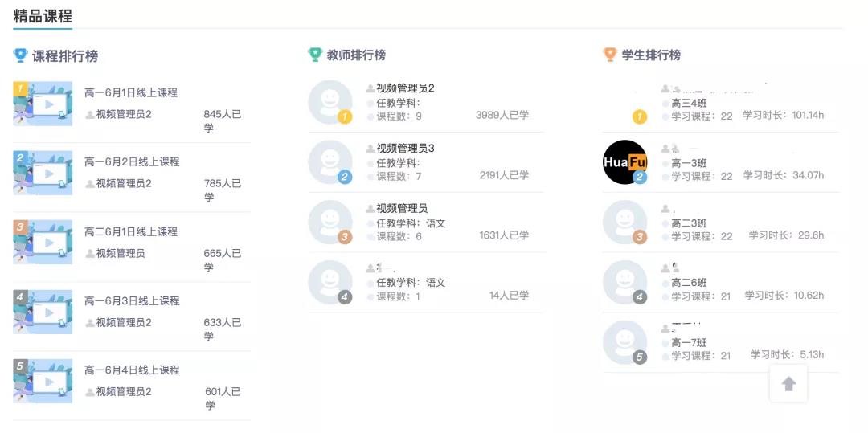Viewport: 868px width, 433px height.
Task: Click the HuaFu student avatar
Action: tap(624, 162)
